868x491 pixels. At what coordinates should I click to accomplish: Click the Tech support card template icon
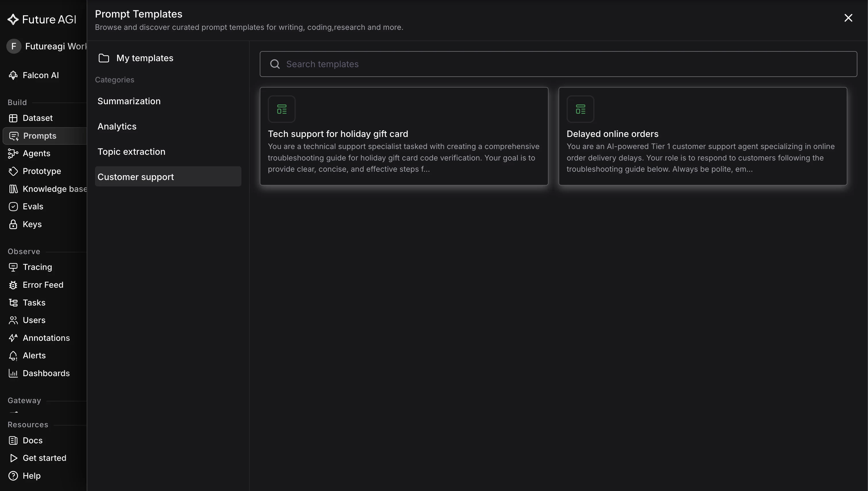click(282, 109)
